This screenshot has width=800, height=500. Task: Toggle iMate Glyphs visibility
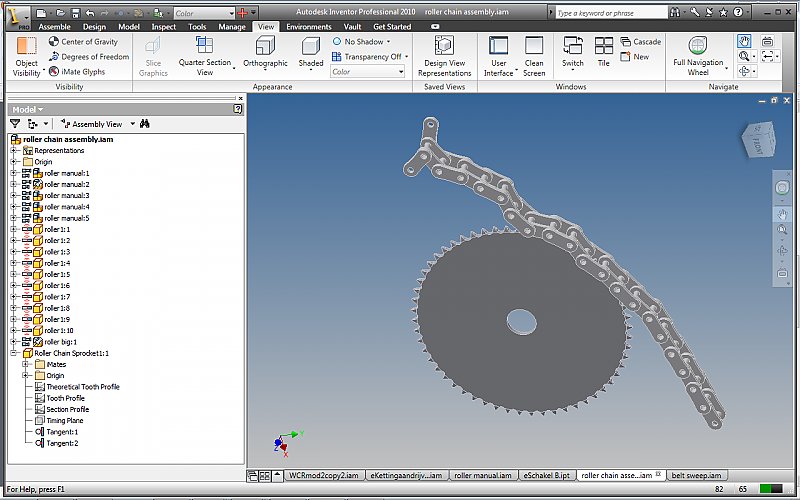click(x=76, y=72)
